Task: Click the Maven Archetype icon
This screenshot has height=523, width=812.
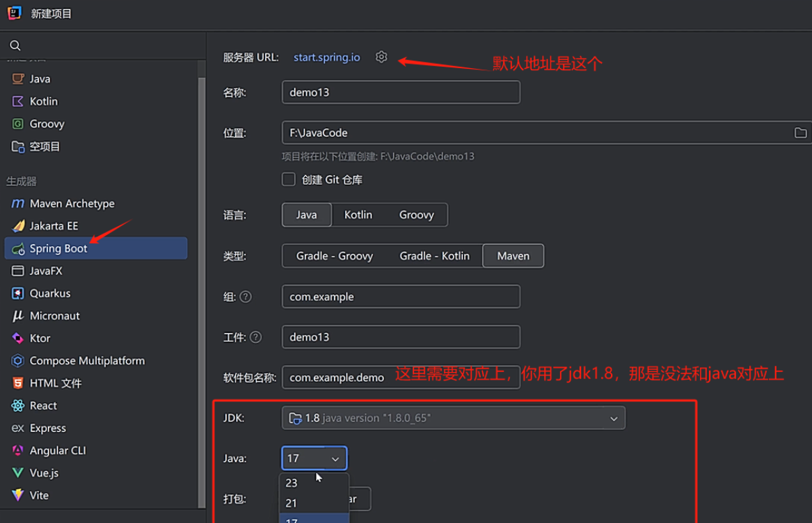Action: point(17,204)
